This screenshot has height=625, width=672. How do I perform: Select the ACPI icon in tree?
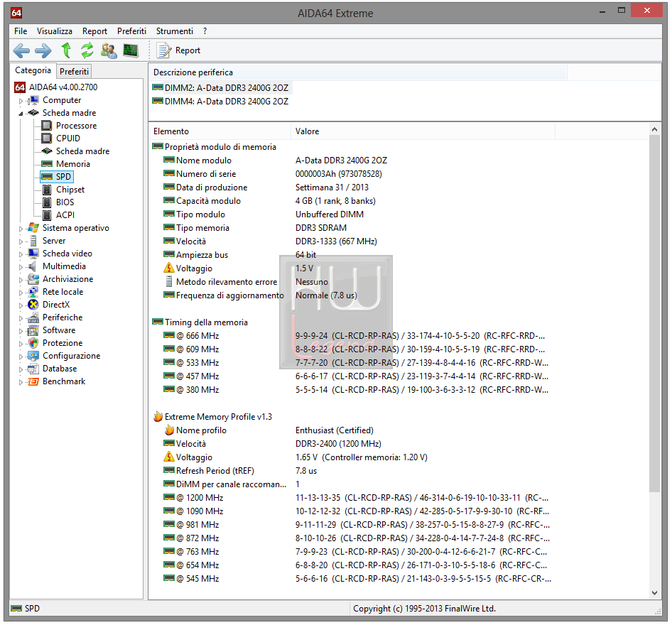pos(47,215)
